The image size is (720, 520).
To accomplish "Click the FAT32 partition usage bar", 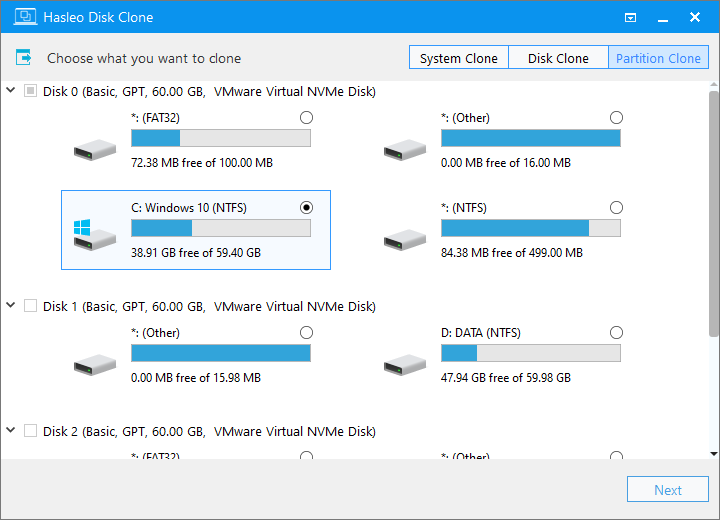I will point(221,138).
